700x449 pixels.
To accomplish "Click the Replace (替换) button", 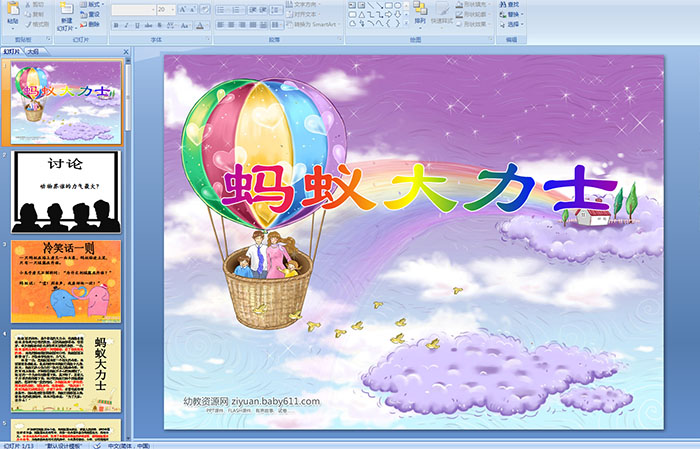I will [512, 14].
